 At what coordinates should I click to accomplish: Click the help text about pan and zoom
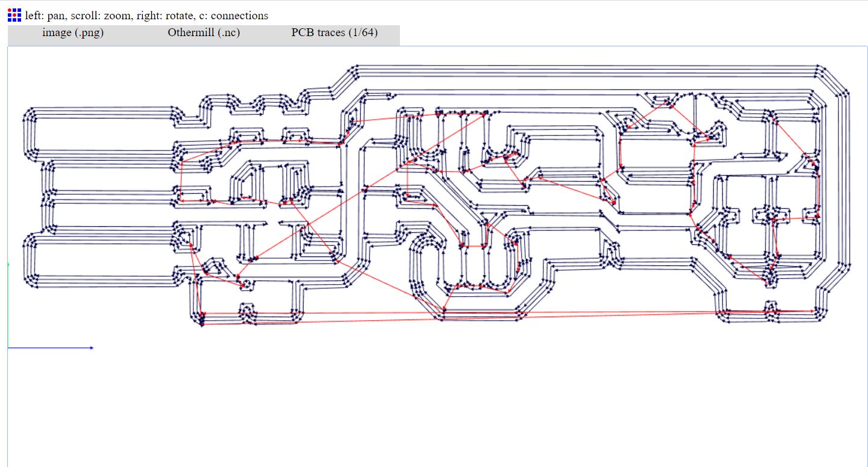point(147,16)
